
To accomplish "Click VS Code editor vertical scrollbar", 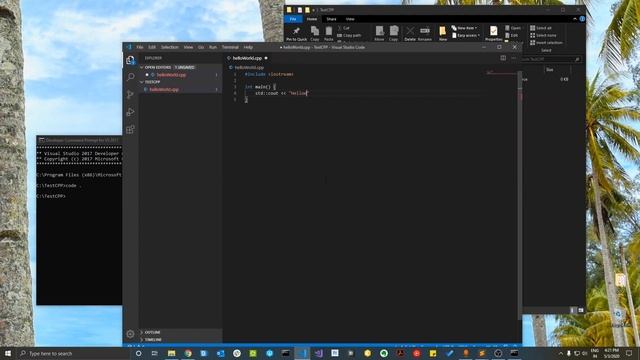I will pos(520,196).
